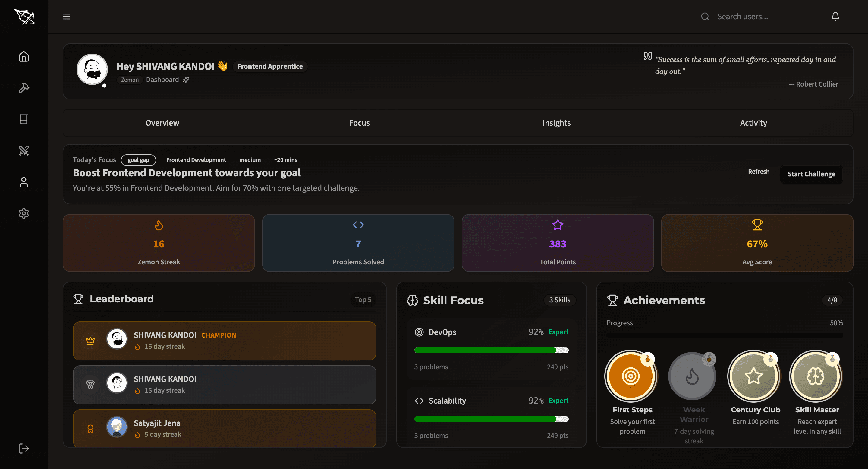Sign out using the logout icon

coord(24,448)
